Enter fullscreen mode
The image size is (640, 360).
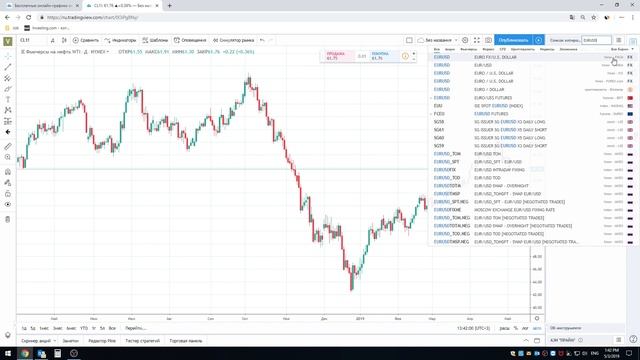[x=477, y=40]
